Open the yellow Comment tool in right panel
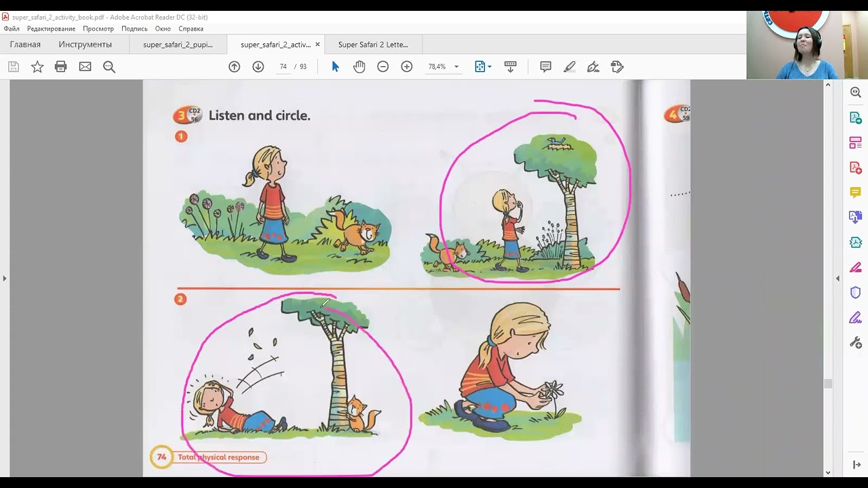This screenshot has width=868, height=488. 856,192
